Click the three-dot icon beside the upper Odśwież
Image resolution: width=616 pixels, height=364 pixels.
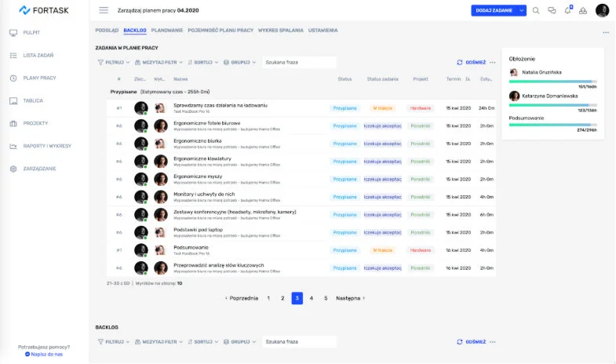pyautogui.click(x=493, y=62)
